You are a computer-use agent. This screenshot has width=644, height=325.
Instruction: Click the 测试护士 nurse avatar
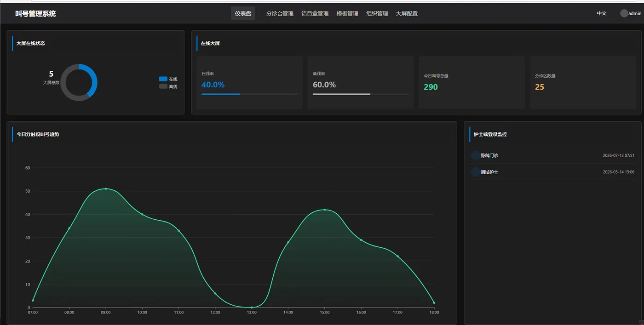tap(475, 172)
